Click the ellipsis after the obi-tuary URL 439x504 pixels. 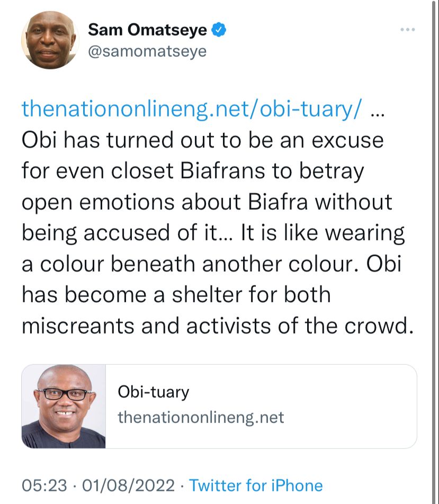click(x=378, y=115)
